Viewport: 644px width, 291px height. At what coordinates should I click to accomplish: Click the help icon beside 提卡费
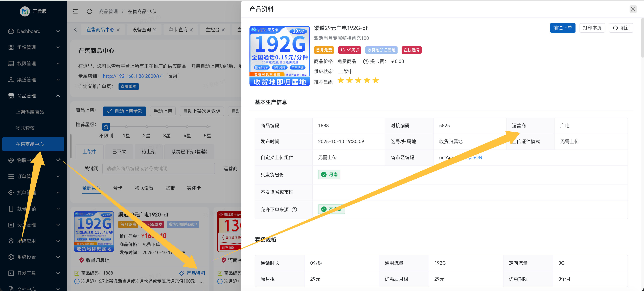click(x=365, y=61)
